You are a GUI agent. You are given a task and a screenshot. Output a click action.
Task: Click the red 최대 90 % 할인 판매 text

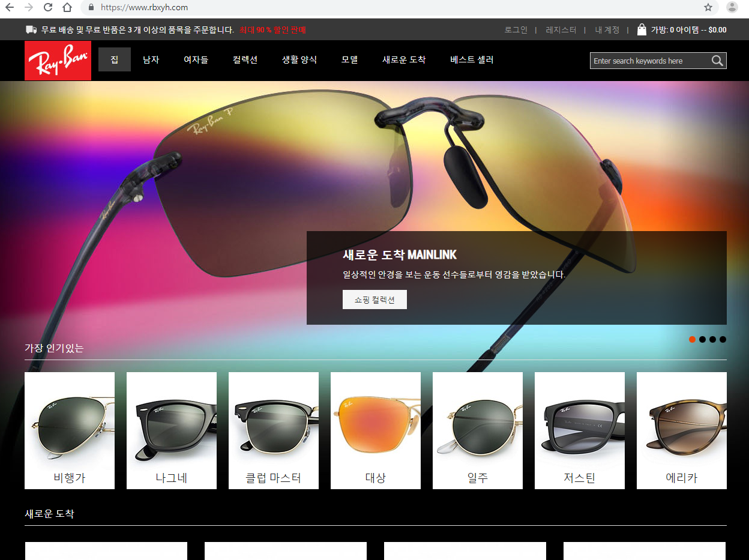tap(272, 29)
